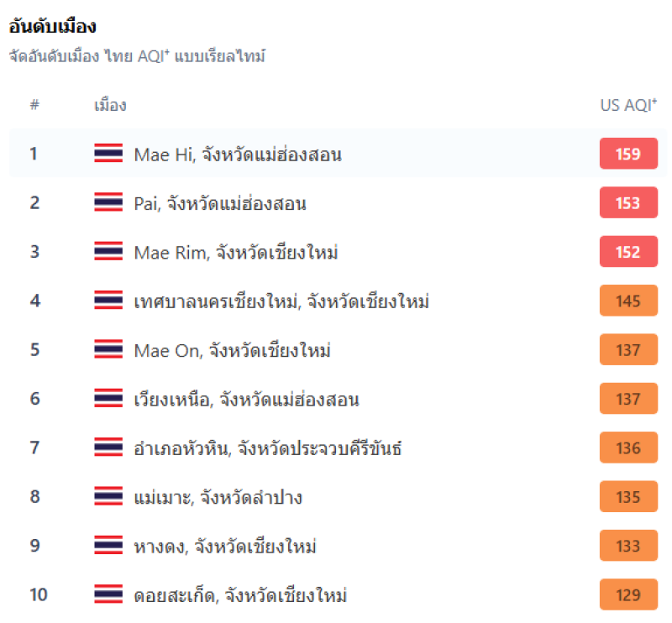The width and height of the screenshot is (672, 623).
Task: Open the Mae Rim city link
Action: coord(236,252)
